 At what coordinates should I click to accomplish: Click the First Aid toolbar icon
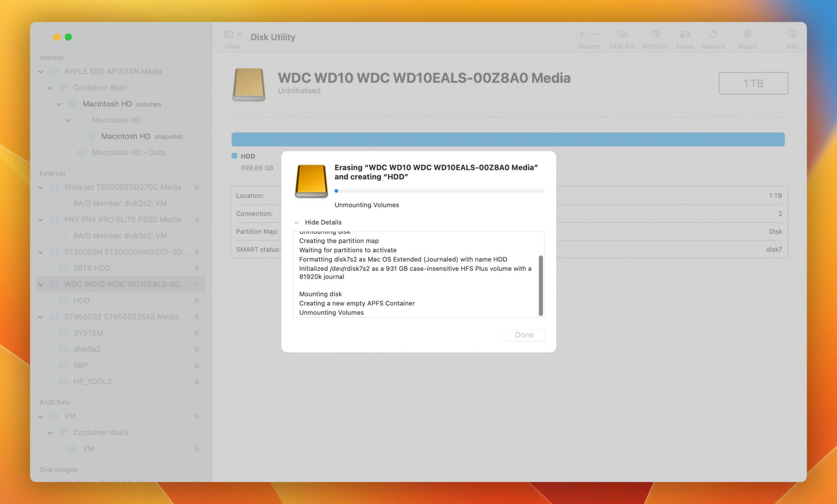pos(622,34)
